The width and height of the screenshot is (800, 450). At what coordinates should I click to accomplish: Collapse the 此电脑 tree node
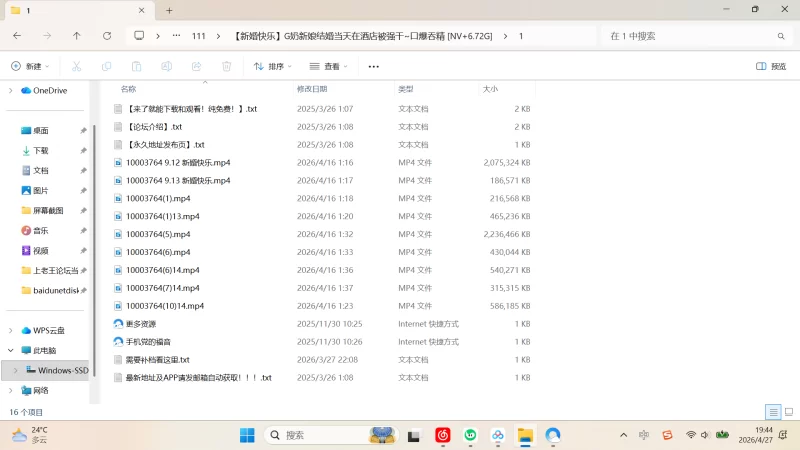(11, 351)
